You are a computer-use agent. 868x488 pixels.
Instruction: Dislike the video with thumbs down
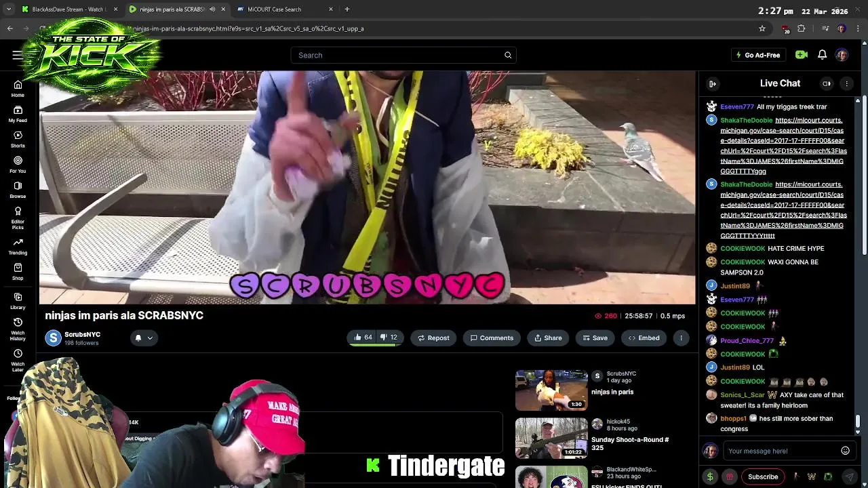tap(389, 338)
